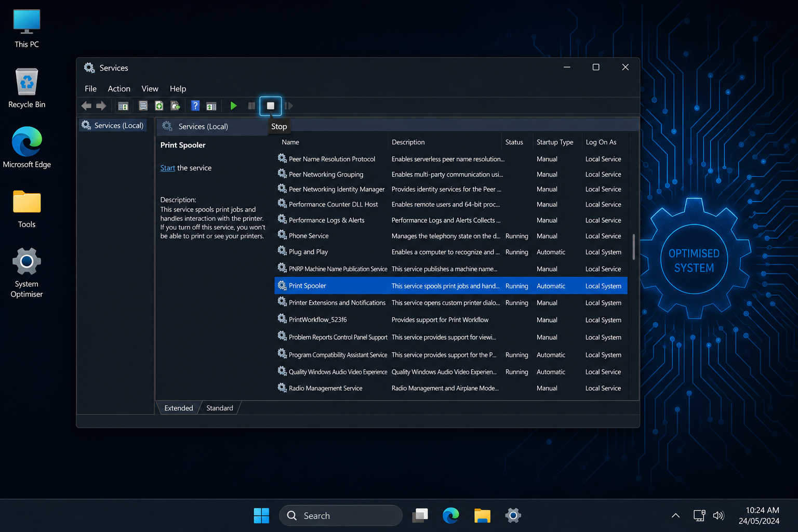Click gear icon of Performance Logs & Alerts
The height and width of the screenshot is (532, 798).
coord(282,219)
